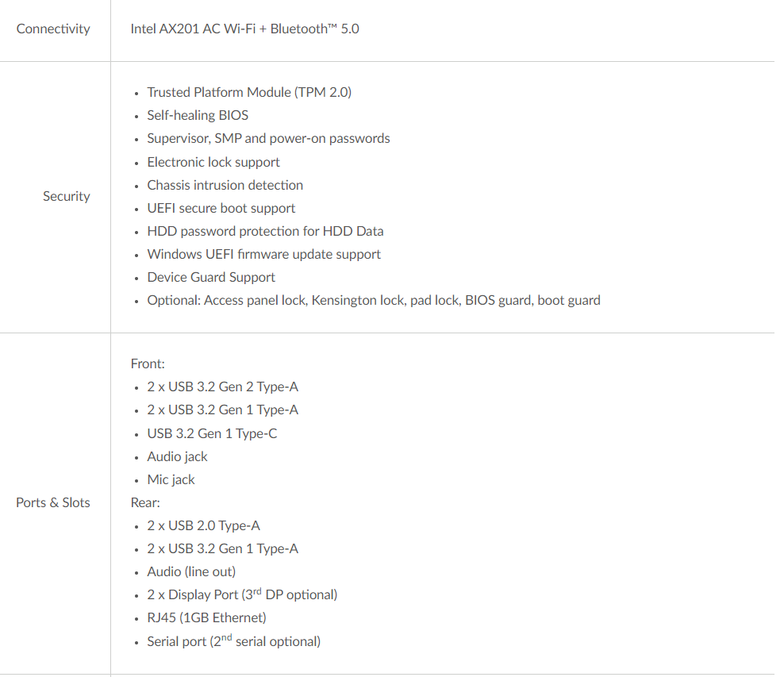Viewport: 784px width, 677px height.
Task: Click Electronic lock support item
Action: pos(213,162)
